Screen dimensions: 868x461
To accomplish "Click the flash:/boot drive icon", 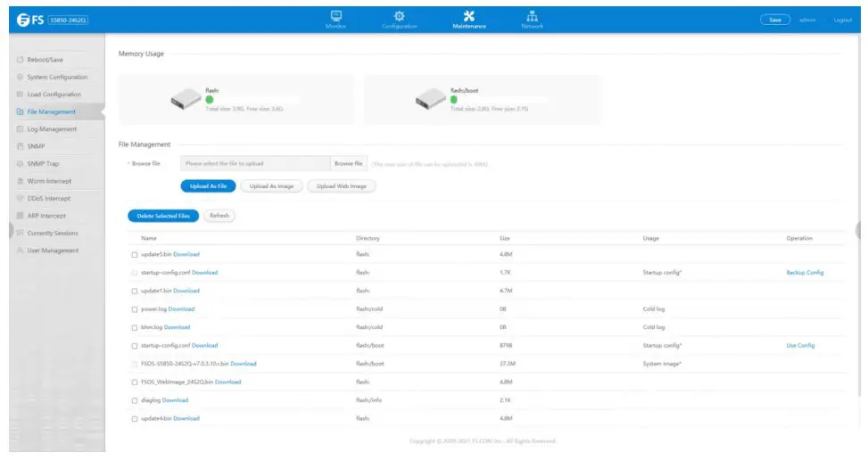I will (x=431, y=99).
